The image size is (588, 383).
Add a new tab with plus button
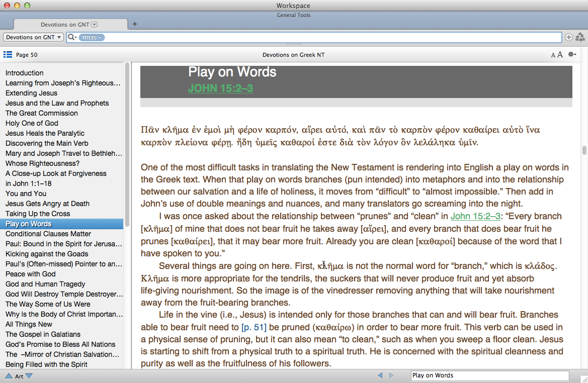pos(135,24)
